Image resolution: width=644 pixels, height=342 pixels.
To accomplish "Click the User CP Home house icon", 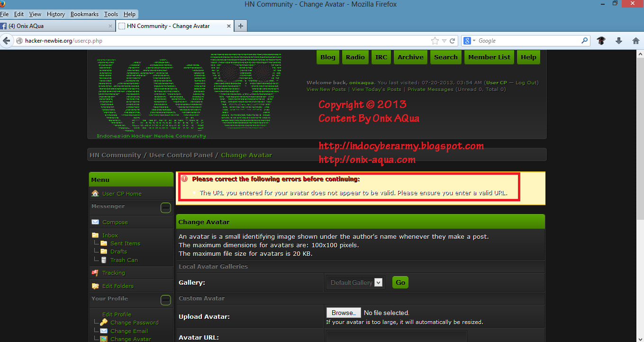I will pyautogui.click(x=95, y=193).
